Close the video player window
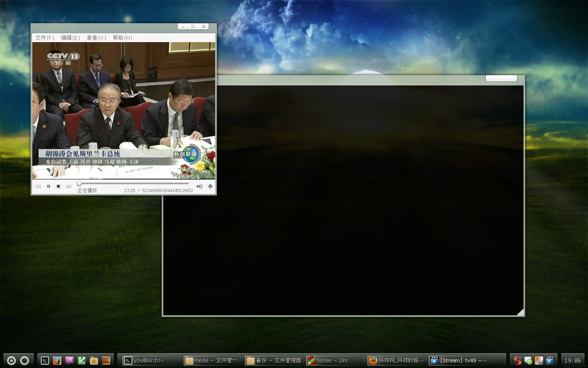 [203, 27]
